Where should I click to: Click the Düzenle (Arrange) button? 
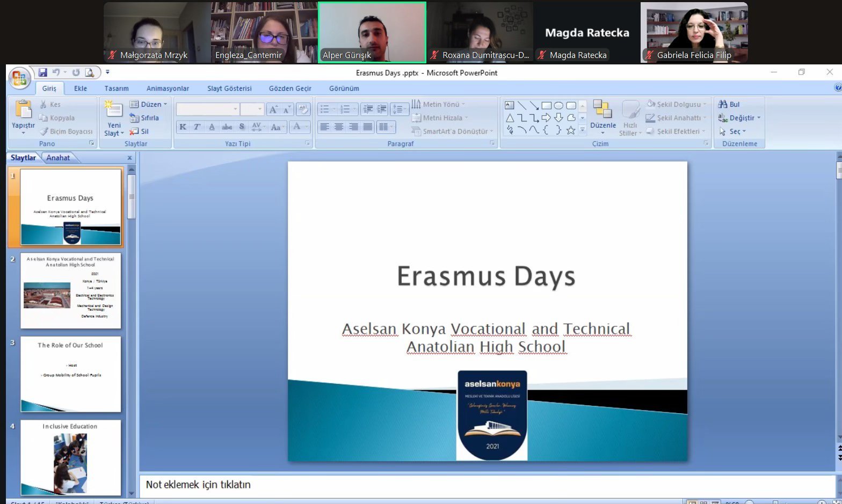point(603,115)
